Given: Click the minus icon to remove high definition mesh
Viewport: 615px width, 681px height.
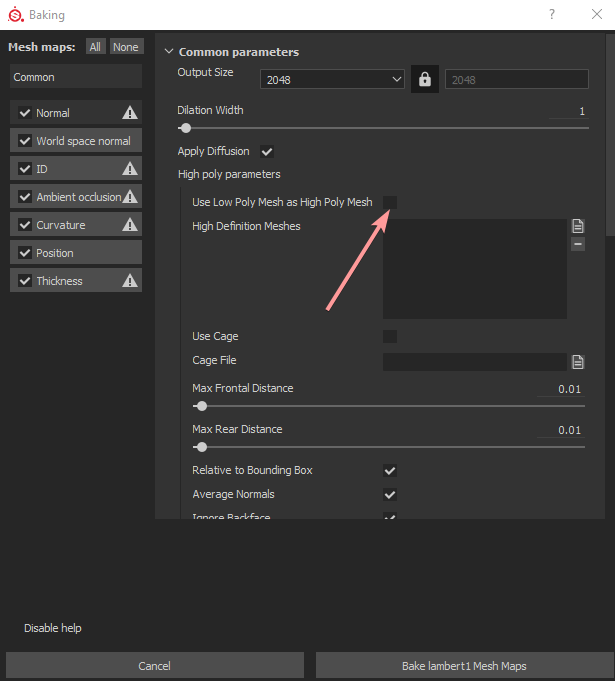Looking at the screenshot, I should (x=578, y=244).
